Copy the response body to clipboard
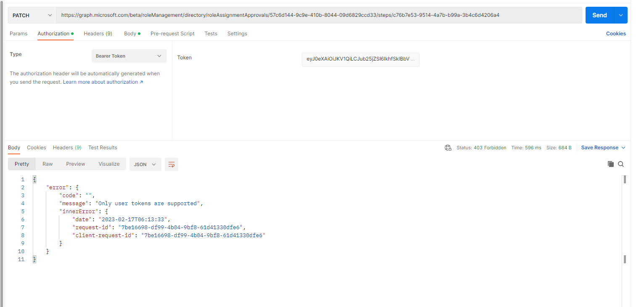Viewport: 644px width, 307px height. pos(610,164)
